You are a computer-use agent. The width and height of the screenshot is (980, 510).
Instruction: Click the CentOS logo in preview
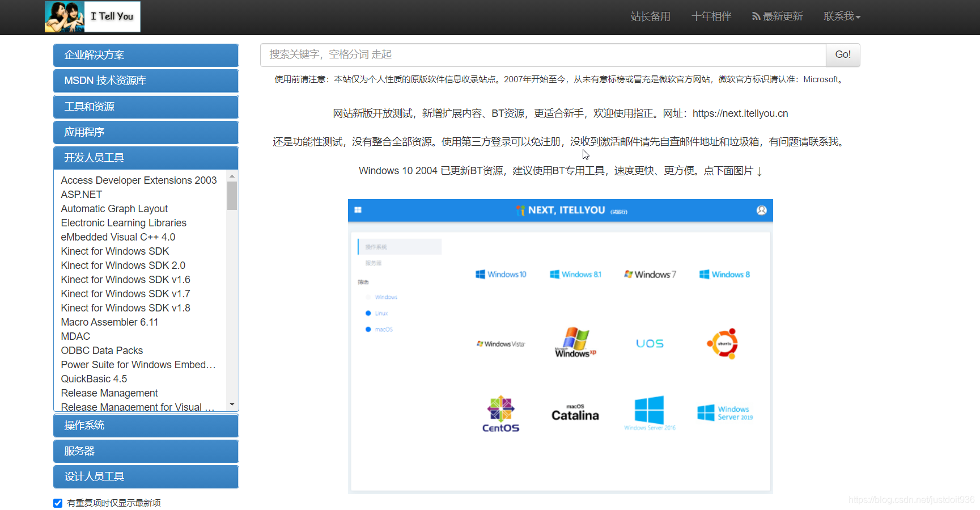click(501, 414)
